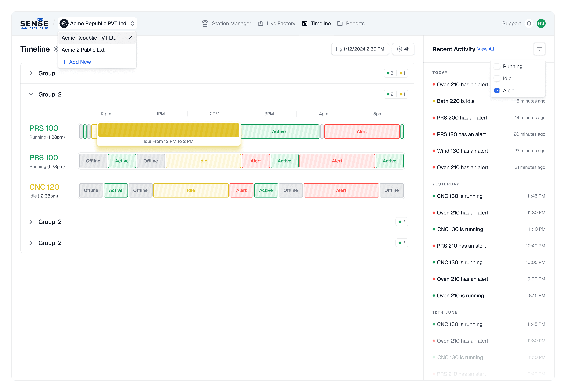Viewport: 566px width, 392px height.
Task: Enable the Running filter checkbox
Action: click(x=497, y=67)
